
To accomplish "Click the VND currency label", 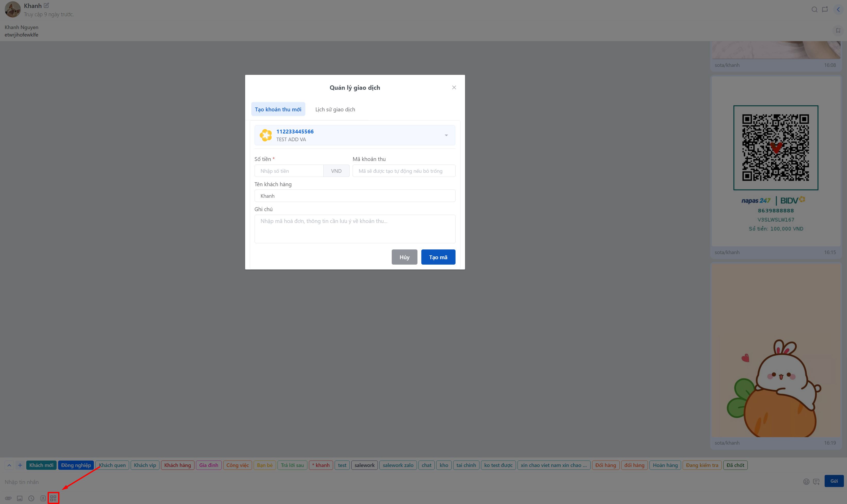I will pyautogui.click(x=336, y=171).
